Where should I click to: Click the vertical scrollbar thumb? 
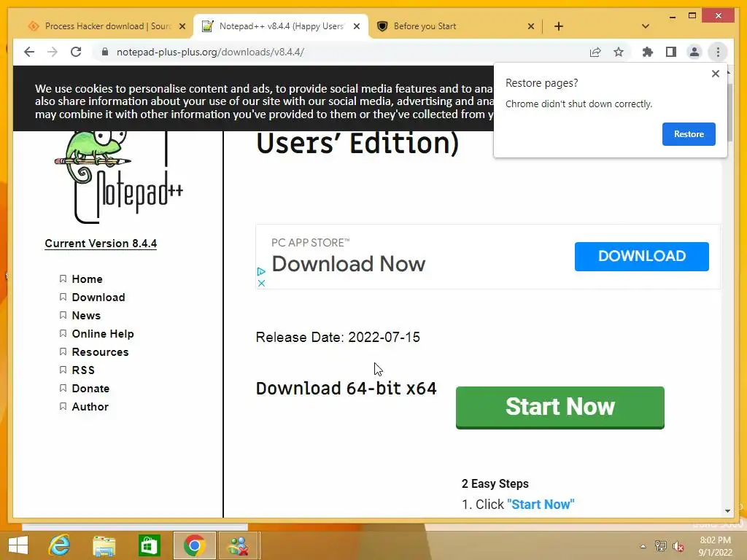[x=728, y=112]
